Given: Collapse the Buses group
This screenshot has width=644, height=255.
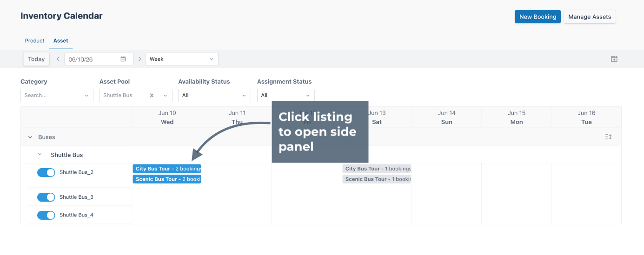Looking at the screenshot, I should coord(30,137).
